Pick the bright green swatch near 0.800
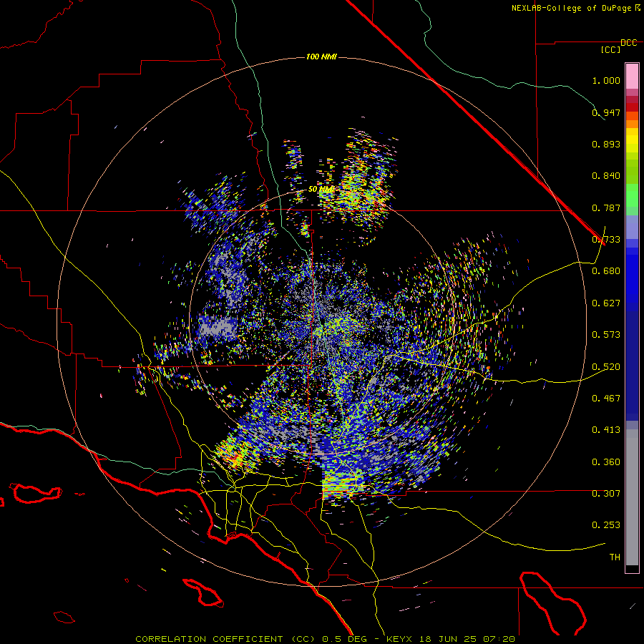The image size is (644, 644). point(632,195)
